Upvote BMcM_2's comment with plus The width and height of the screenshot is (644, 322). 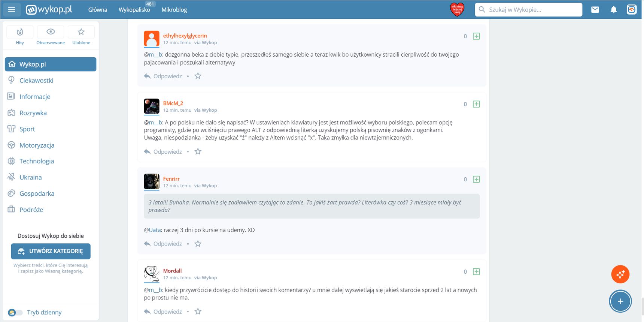click(476, 104)
